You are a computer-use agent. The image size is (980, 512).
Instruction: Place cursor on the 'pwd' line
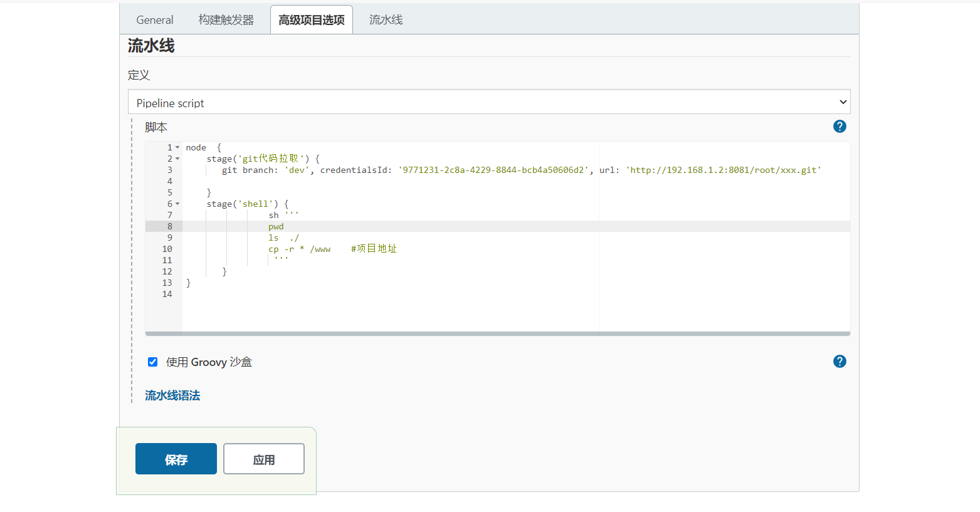click(276, 226)
